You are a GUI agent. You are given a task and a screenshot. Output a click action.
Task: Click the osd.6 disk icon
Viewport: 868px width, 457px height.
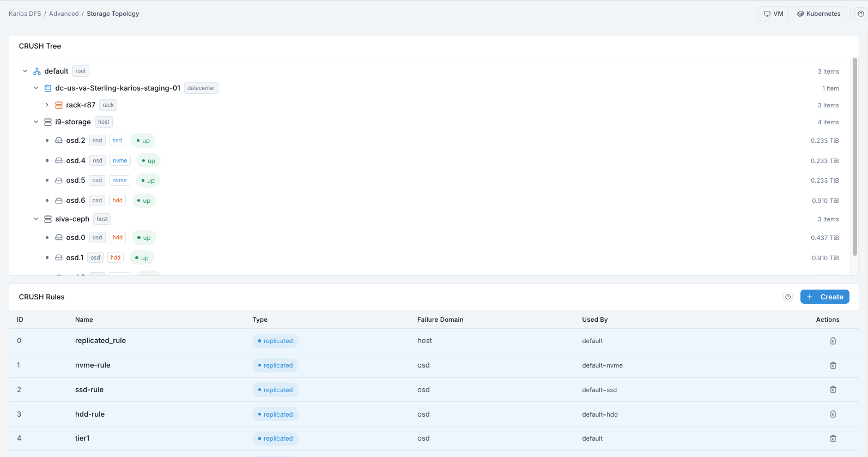[x=59, y=201]
